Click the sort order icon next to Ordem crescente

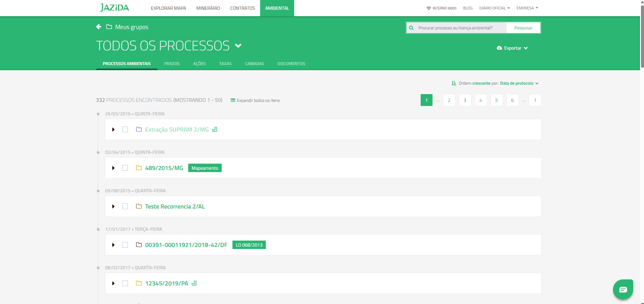[x=453, y=83]
